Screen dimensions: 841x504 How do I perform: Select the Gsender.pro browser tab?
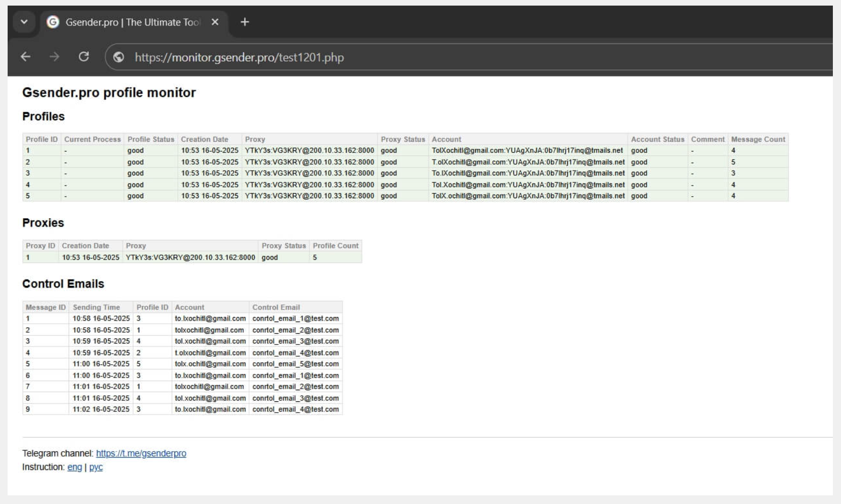coord(132,22)
